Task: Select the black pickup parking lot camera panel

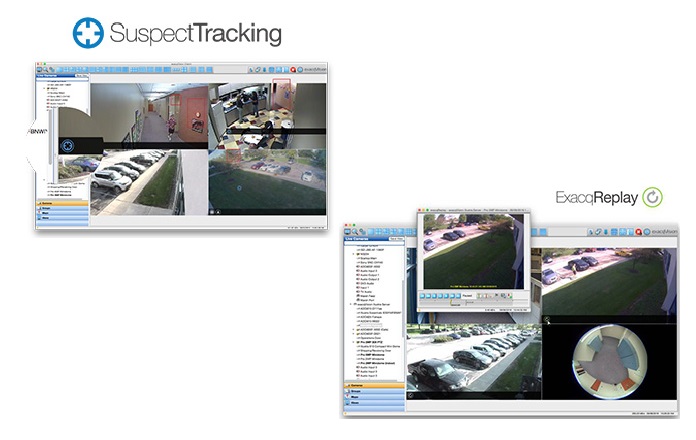Action: click(x=474, y=361)
